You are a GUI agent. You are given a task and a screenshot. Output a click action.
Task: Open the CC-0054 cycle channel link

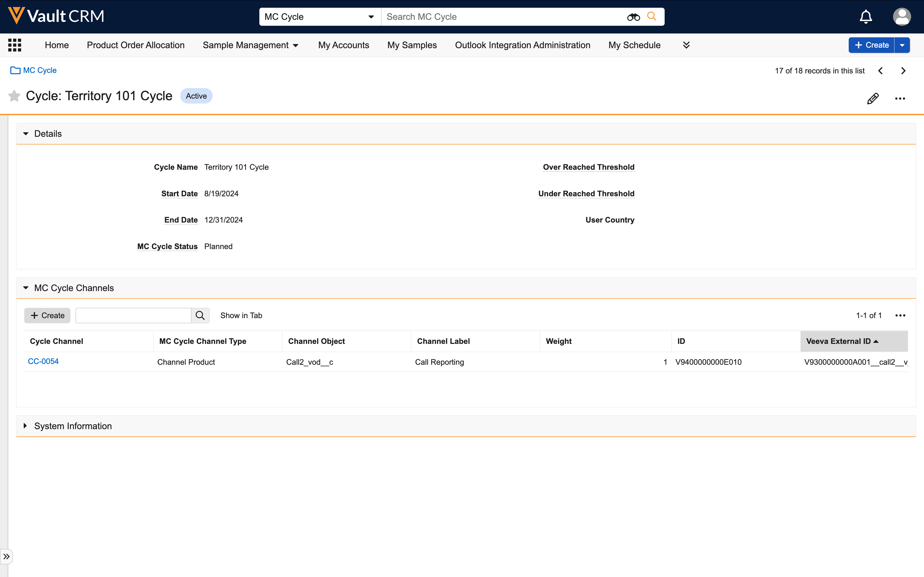coord(43,361)
